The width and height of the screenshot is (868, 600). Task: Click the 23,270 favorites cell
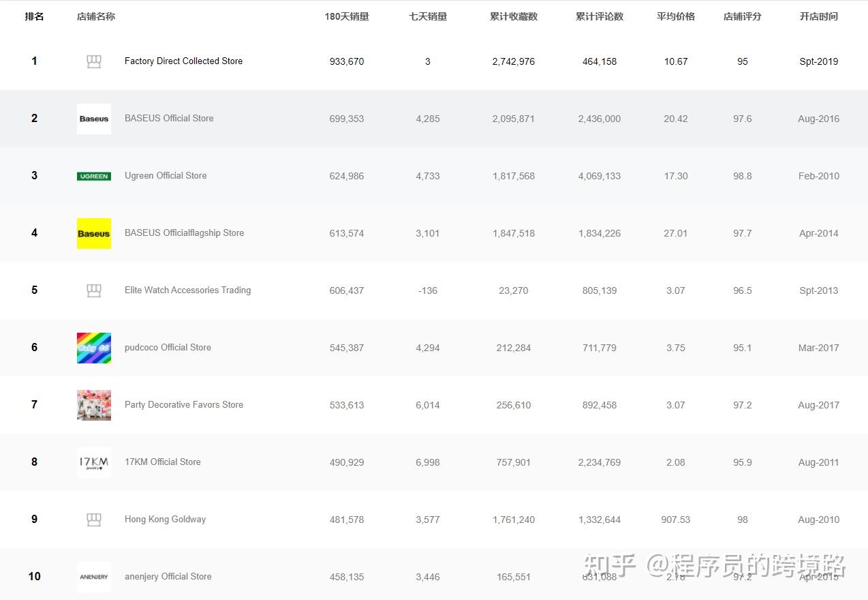[x=514, y=290]
